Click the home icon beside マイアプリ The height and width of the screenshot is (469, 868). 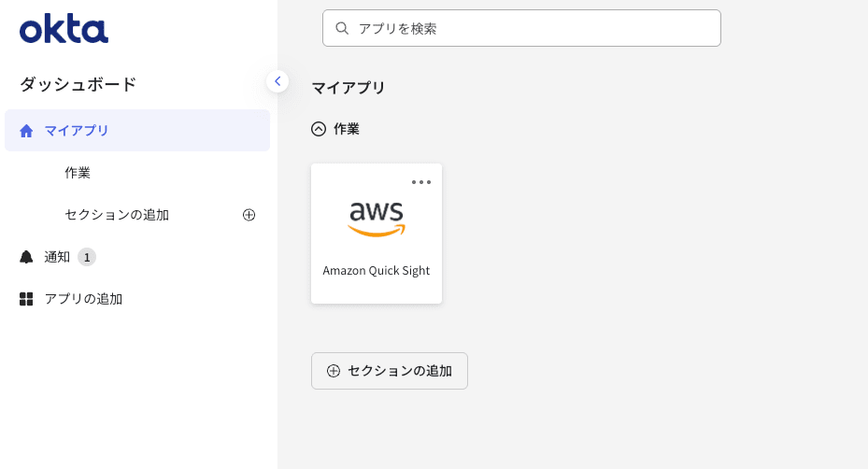(26, 131)
